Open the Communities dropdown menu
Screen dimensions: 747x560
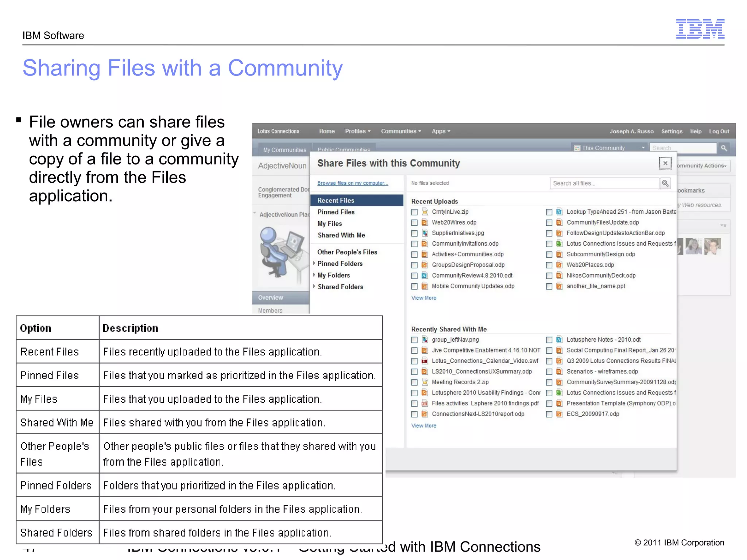click(401, 131)
